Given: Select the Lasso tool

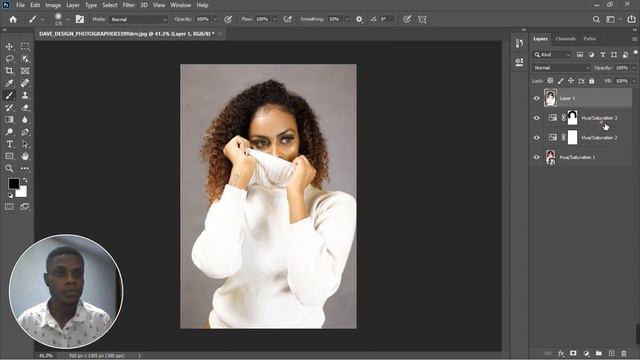Looking at the screenshot, I should [9, 59].
